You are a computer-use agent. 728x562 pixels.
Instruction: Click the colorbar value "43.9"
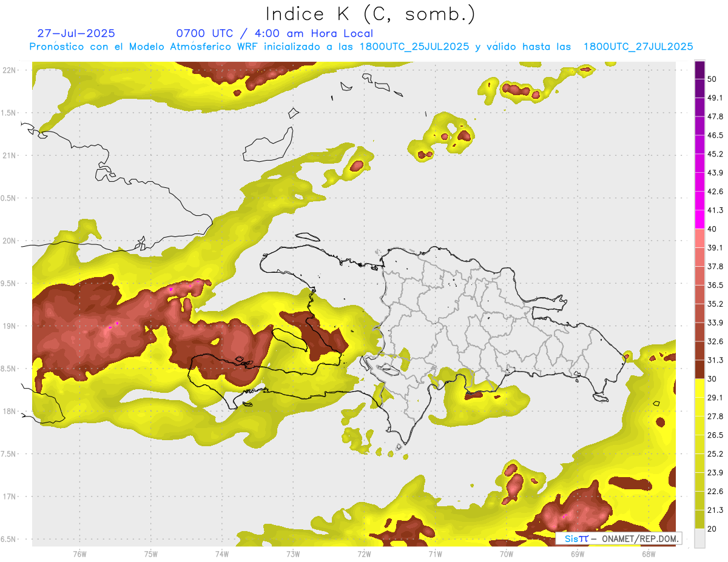(x=715, y=173)
